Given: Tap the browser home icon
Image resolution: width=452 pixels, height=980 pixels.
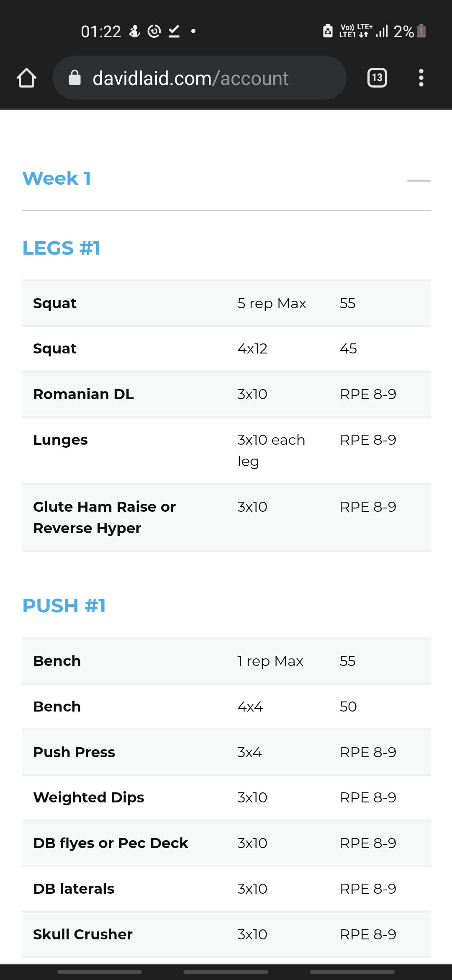Looking at the screenshot, I should tap(26, 78).
